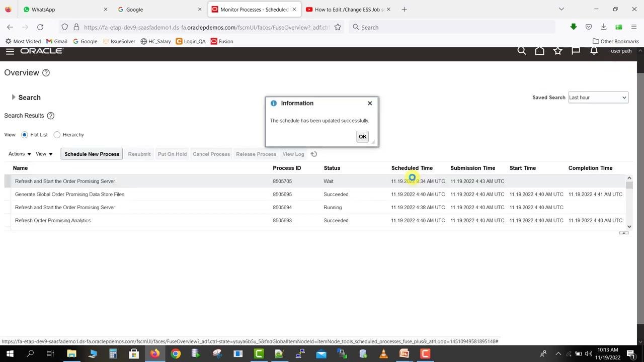Open the Oracle navigator hamburger menu
This screenshot has height=362, width=644.
coord(10,51)
